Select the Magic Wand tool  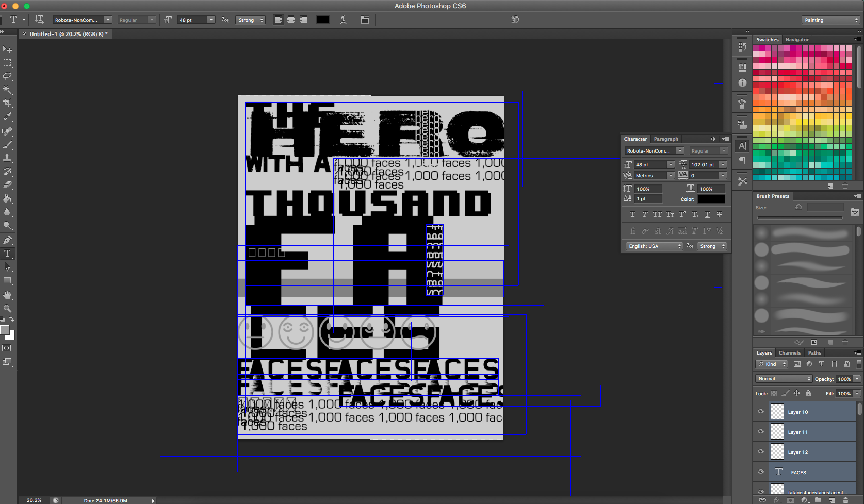[7, 90]
